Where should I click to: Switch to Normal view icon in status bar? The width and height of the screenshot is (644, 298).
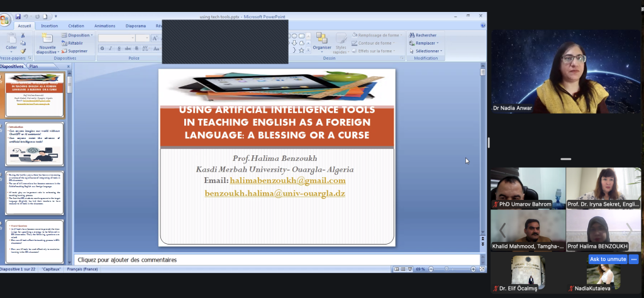pyautogui.click(x=396, y=269)
